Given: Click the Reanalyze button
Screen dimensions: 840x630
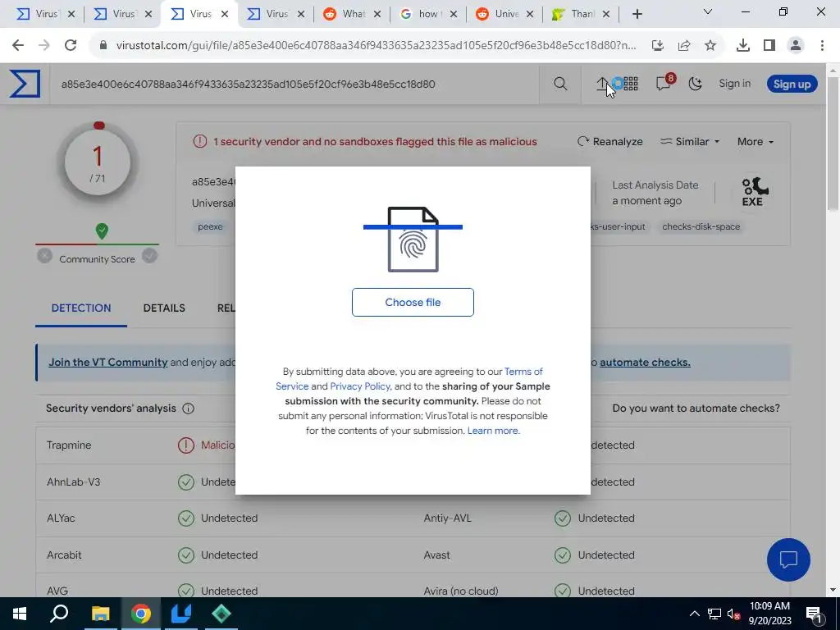Looking at the screenshot, I should [x=609, y=141].
